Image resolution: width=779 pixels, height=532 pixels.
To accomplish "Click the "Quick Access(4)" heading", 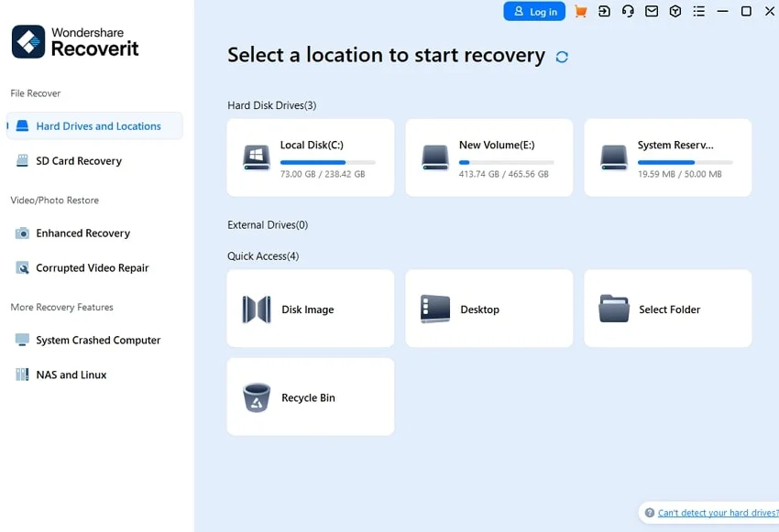I will click(x=263, y=256).
